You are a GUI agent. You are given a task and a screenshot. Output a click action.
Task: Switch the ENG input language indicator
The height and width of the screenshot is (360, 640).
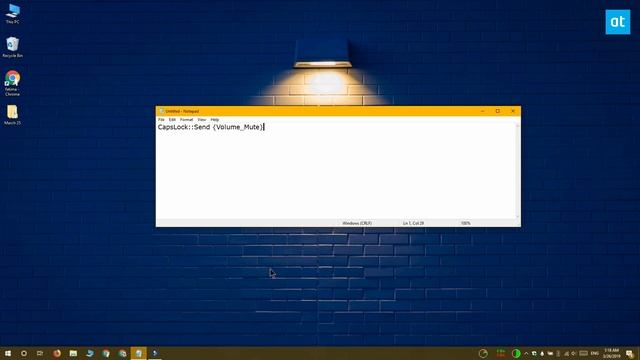tap(595, 353)
